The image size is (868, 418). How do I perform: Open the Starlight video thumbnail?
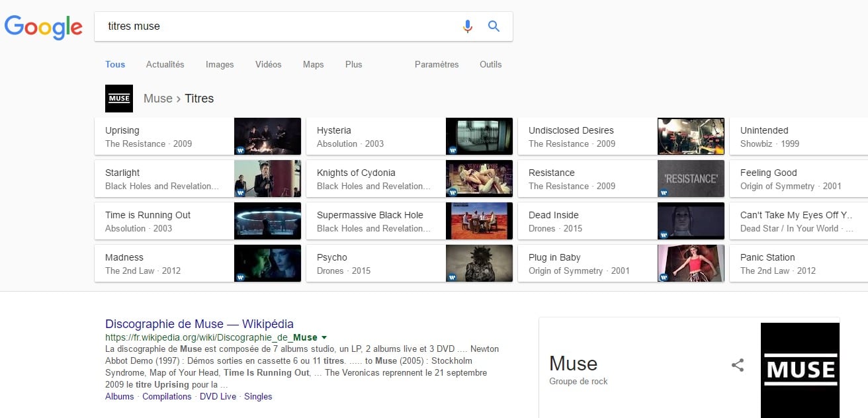coord(267,179)
